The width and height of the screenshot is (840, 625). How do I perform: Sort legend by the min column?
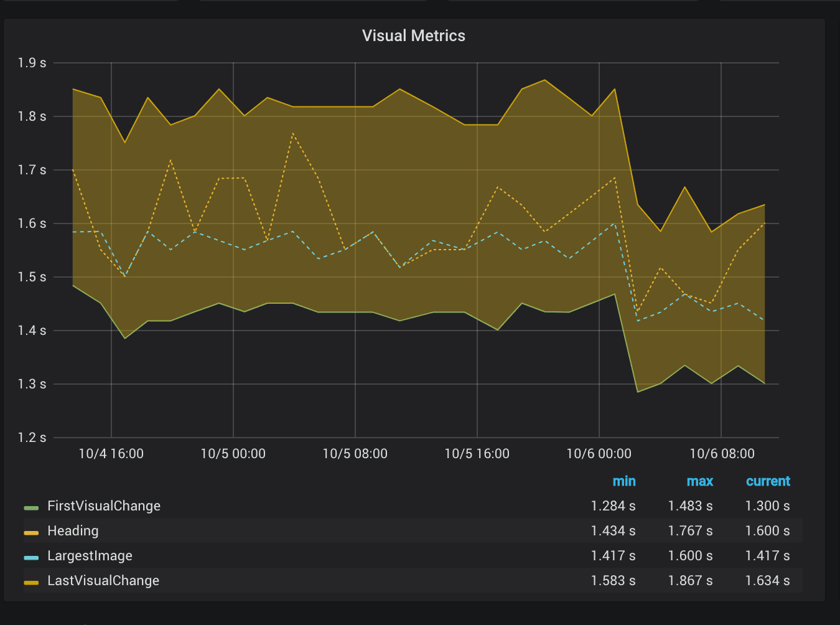tap(623, 481)
